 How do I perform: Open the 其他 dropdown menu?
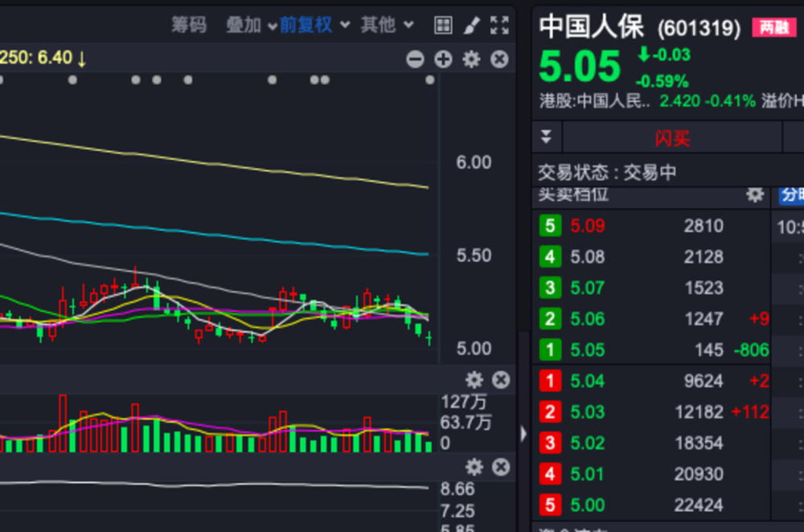(387, 25)
